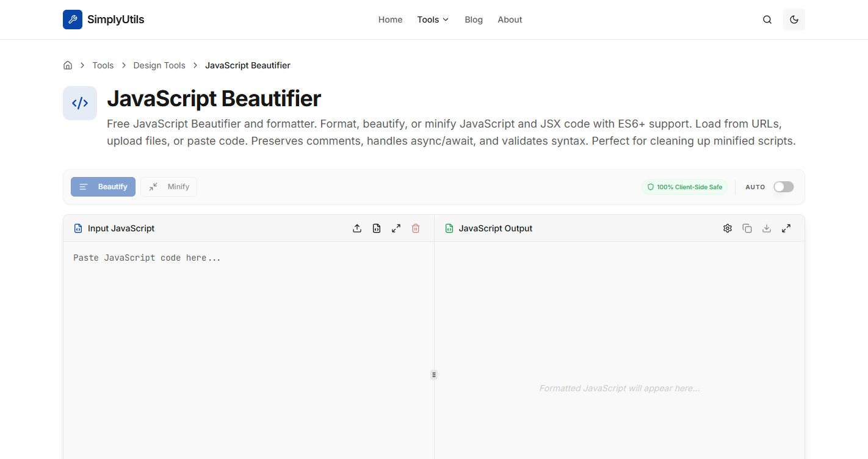This screenshot has width=868, height=459.
Task: Open the search icon in header
Action: [767, 20]
